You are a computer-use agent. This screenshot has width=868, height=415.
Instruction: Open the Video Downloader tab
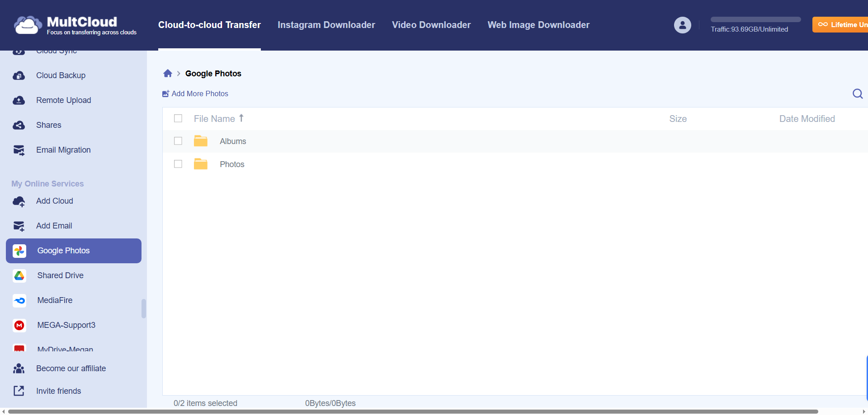[x=431, y=25]
